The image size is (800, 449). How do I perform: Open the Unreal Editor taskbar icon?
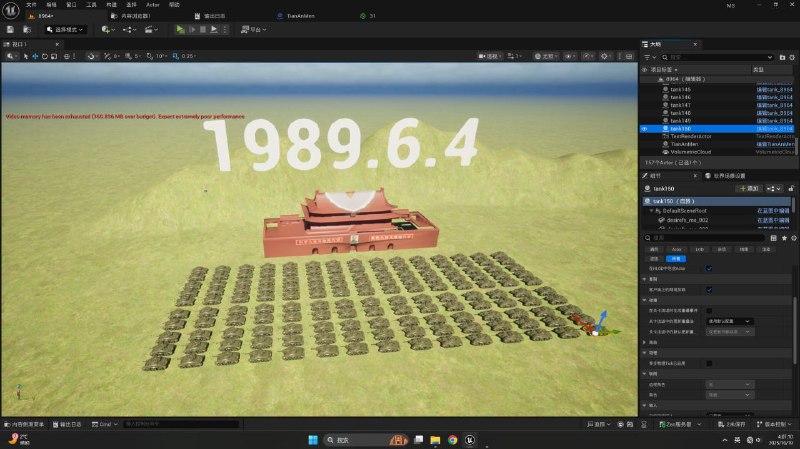tap(467, 439)
